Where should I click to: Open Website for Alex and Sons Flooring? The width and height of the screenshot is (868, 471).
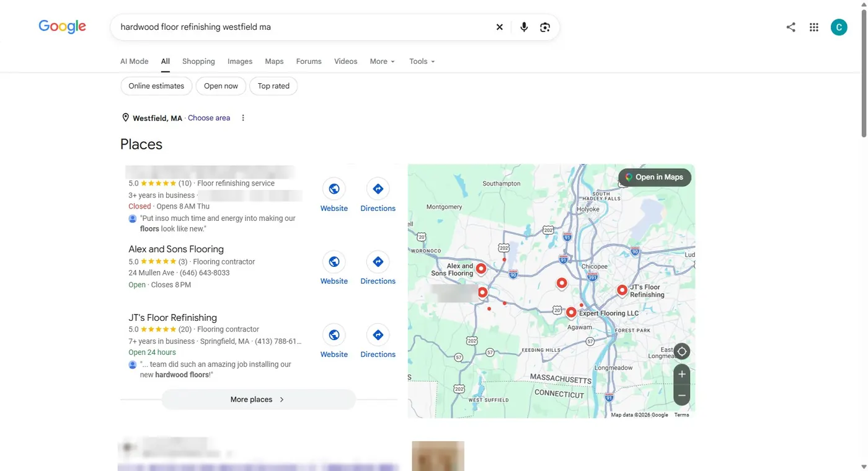[x=334, y=268]
